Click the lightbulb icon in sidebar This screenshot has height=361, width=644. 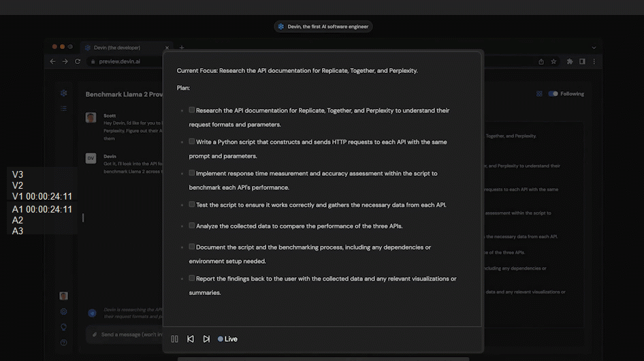point(64,328)
